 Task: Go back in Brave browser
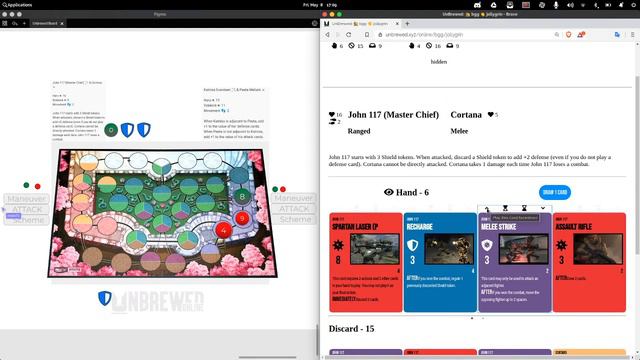pyautogui.click(x=327, y=35)
